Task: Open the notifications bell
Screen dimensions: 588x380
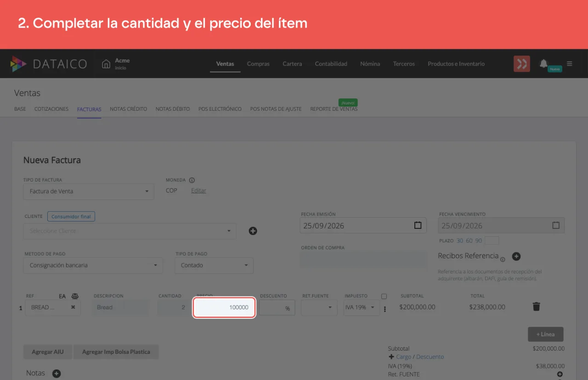Action: (x=543, y=63)
